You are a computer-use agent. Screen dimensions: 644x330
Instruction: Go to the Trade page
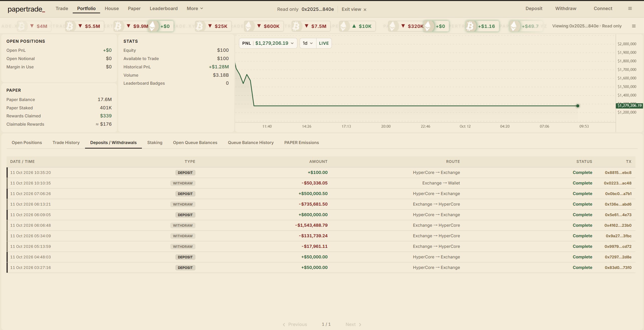tap(62, 9)
